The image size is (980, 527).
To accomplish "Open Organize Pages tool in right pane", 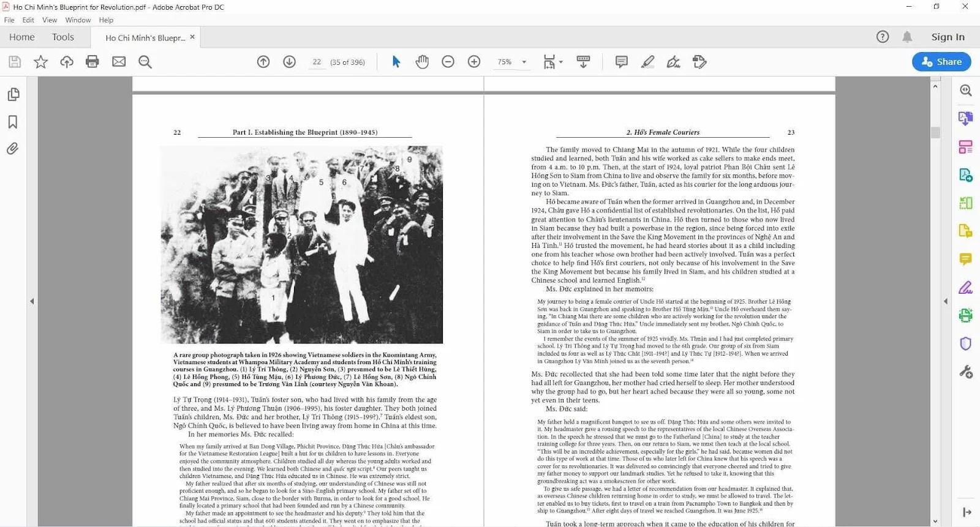I will [966, 147].
